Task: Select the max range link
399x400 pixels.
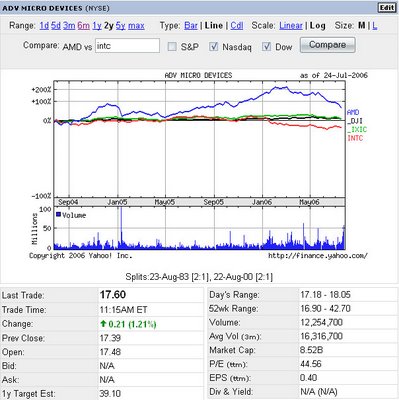Action: (x=136, y=26)
